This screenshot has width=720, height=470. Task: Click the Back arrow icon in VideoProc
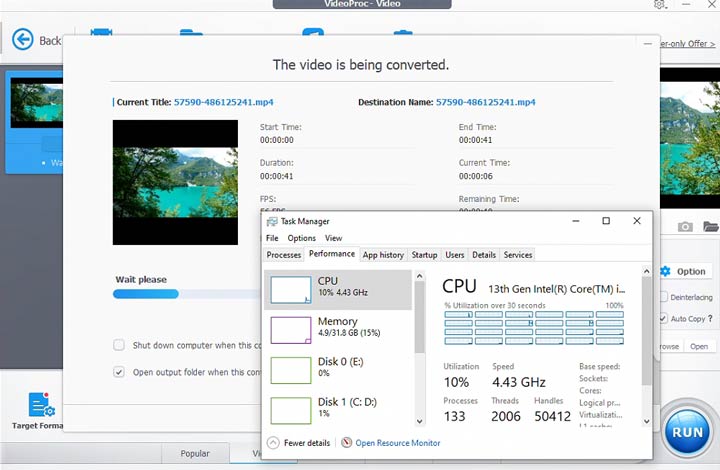click(x=22, y=39)
